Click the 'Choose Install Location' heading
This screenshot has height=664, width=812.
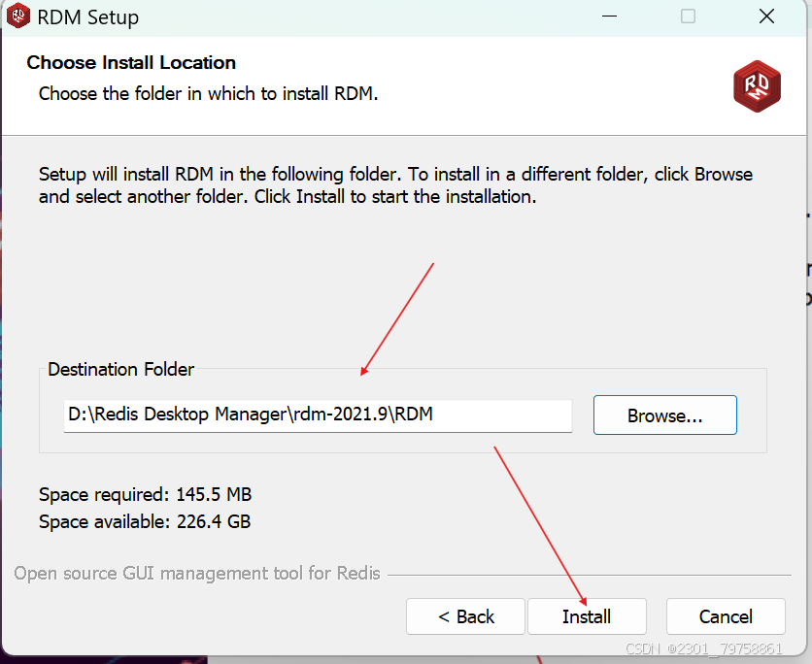click(131, 63)
